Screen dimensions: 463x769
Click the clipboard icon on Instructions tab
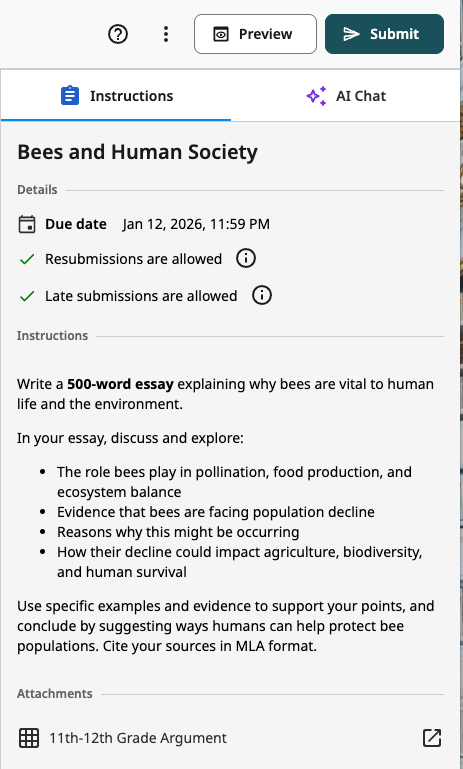click(x=70, y=96)
